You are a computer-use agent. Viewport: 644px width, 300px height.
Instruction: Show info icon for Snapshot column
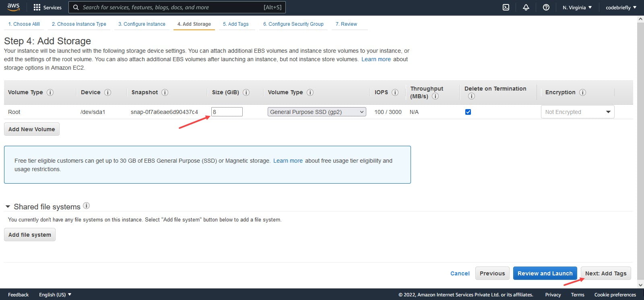pos(165,92)
